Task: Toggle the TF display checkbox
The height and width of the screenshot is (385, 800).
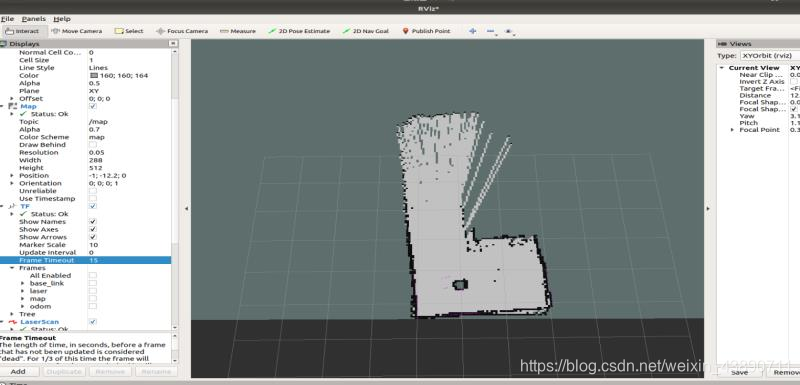Action: click(x=93, y=206)
